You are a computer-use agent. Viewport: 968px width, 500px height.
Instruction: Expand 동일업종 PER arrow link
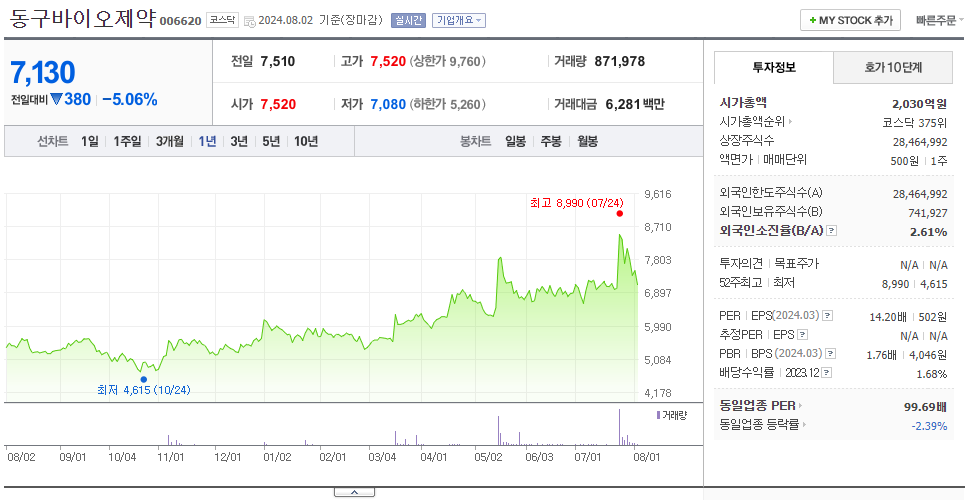click(x=800, y=406)
